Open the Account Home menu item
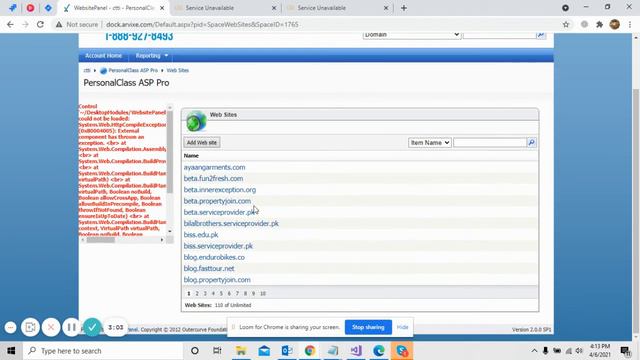Image resolution: width=640 pixels, height=360 pixels. (x=103, y=55)
